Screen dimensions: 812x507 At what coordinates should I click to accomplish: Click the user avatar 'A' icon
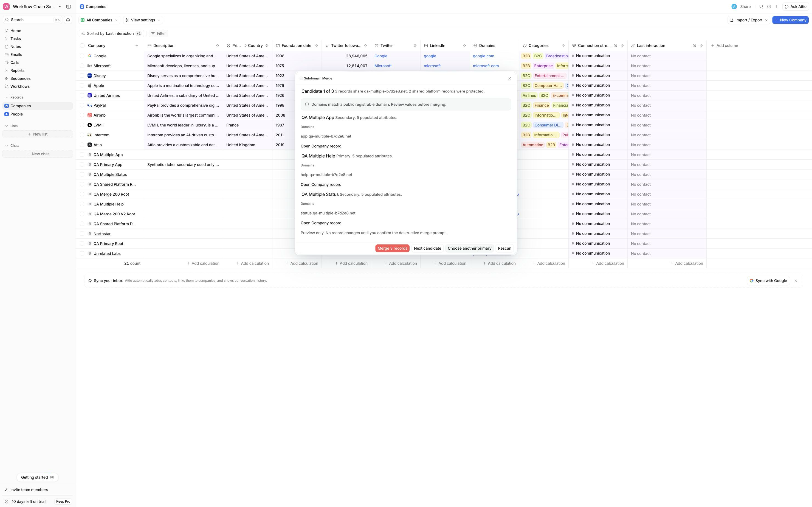pos(734,7)
